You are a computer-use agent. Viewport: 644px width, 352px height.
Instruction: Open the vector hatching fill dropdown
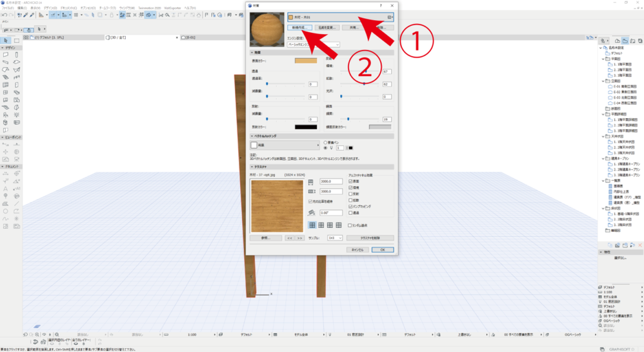[x=285, y=145]
